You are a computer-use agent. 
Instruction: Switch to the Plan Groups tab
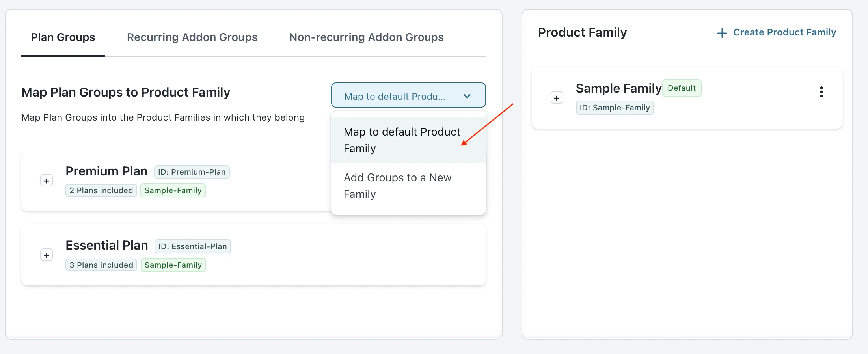pyautogui.click(x=63, y=37)
